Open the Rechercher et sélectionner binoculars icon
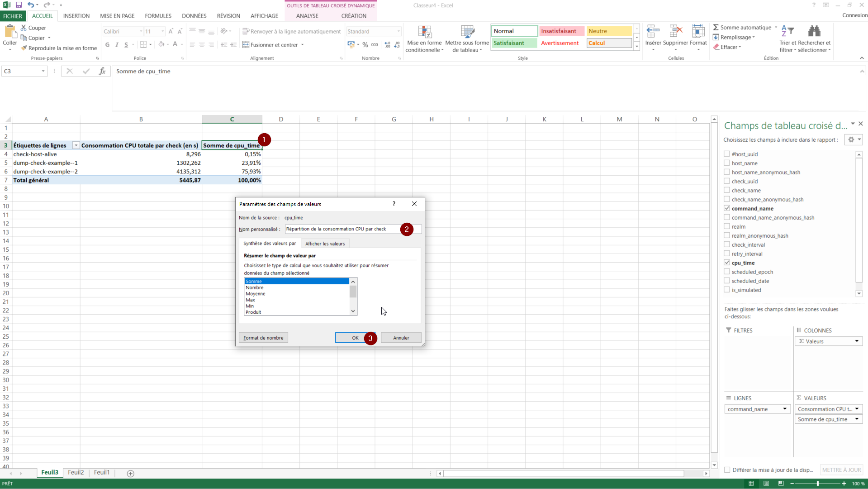868x489 pixels. pos(814,32)
